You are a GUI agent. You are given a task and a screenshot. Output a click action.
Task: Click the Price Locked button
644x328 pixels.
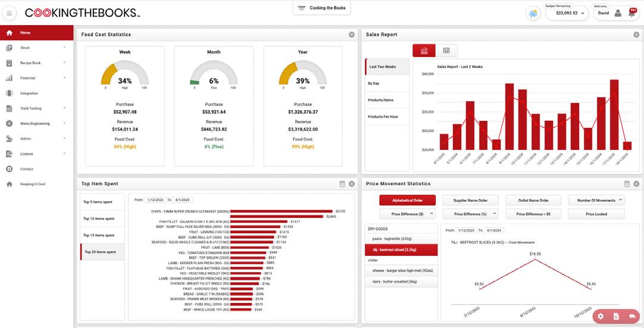tap(596, 214)
